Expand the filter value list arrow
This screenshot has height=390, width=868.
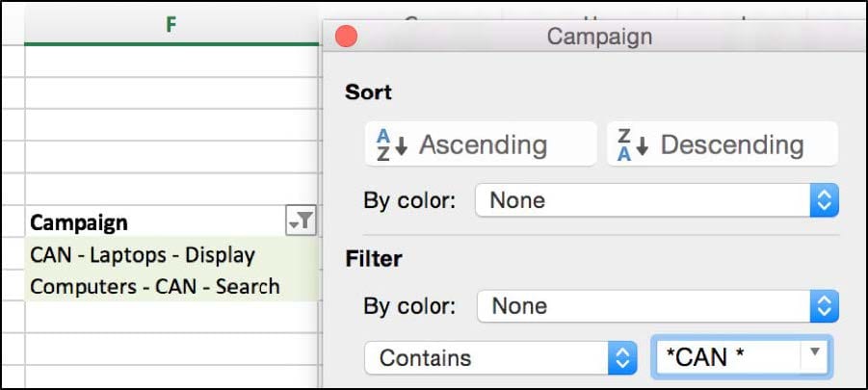point(814,353)
